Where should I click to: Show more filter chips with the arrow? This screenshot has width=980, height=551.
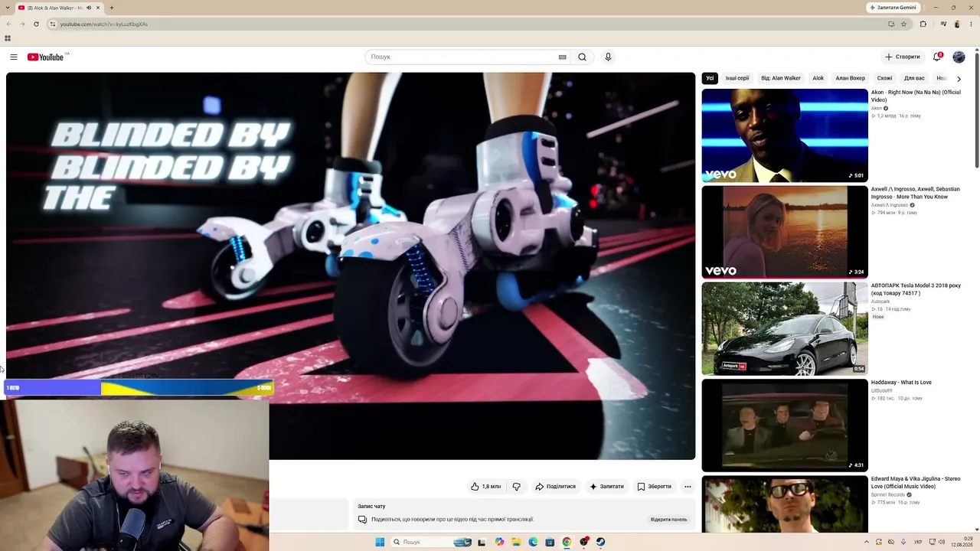[x=959, y=78]
